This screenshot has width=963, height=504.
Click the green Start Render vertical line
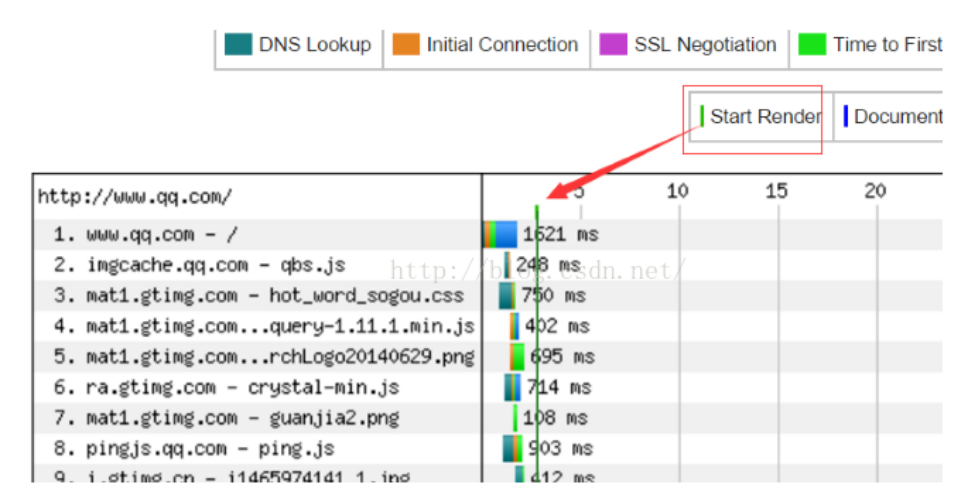tap(537, 344)
